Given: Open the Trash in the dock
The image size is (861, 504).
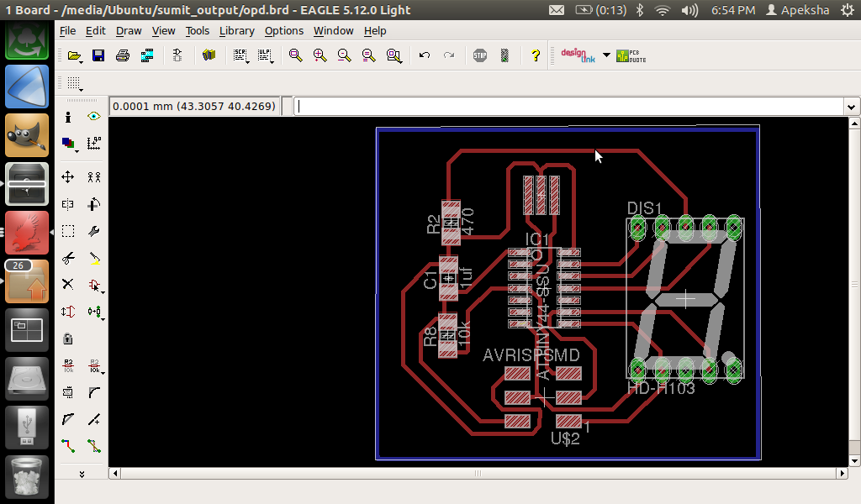Looking at the screenshot, I should click(x=27, y=478).
